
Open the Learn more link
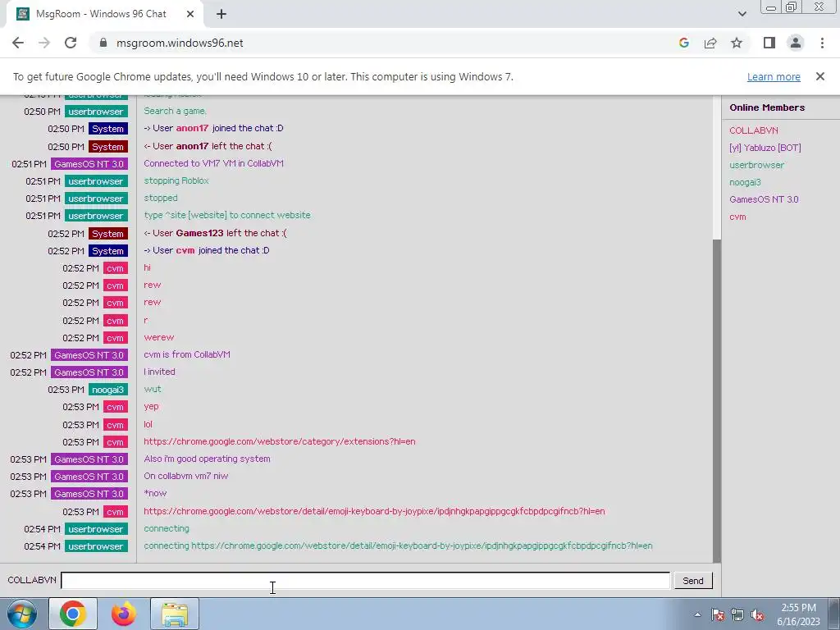point(774,76)
